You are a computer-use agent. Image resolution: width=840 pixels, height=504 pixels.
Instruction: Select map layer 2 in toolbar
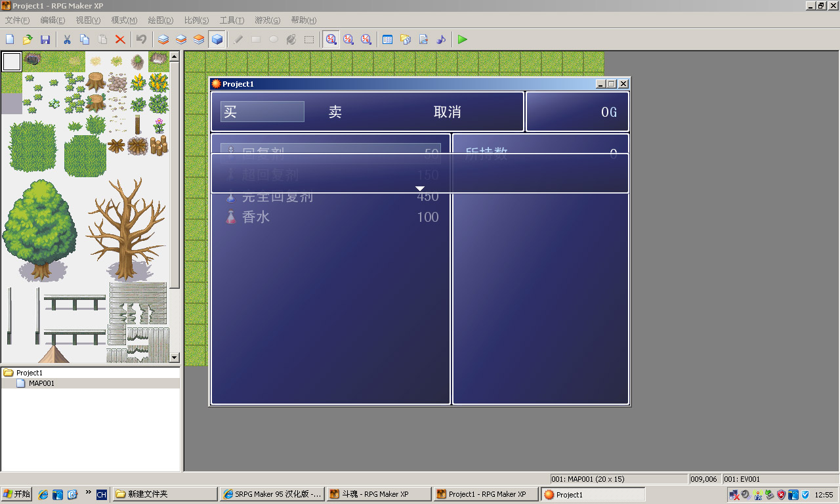click(x=181, y=39)
